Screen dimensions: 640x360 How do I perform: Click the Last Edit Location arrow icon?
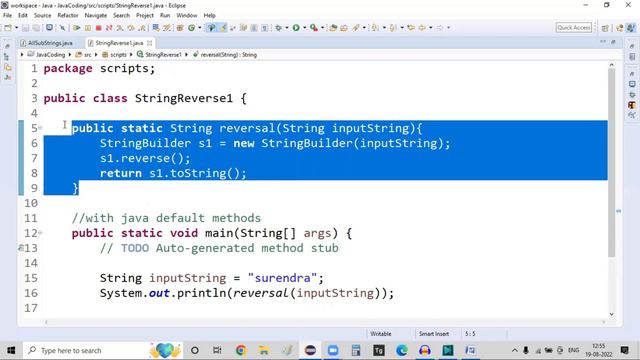(411, 28)
